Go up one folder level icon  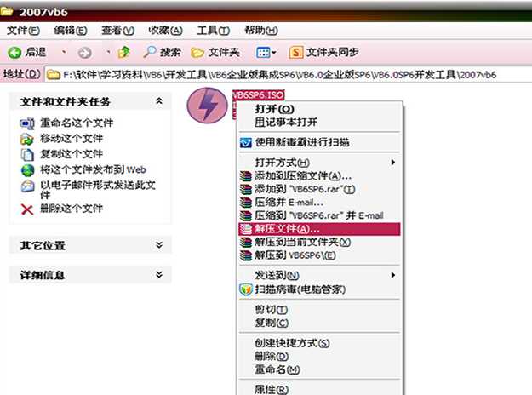point(123,52)
